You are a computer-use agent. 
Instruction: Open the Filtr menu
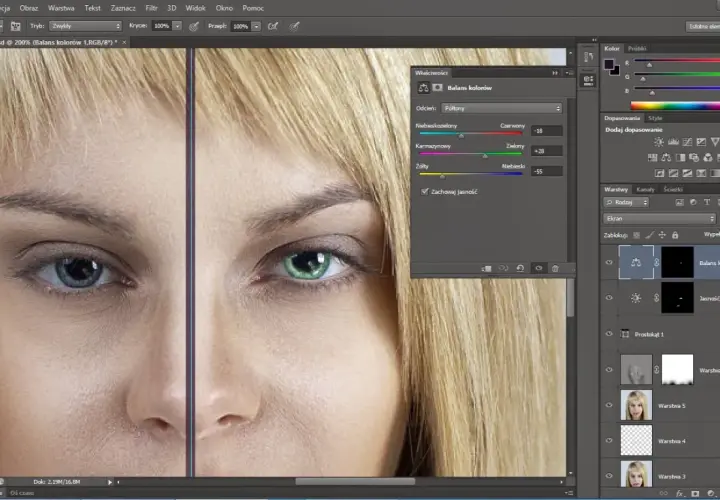pyautogui.click(x=152, y=8)
